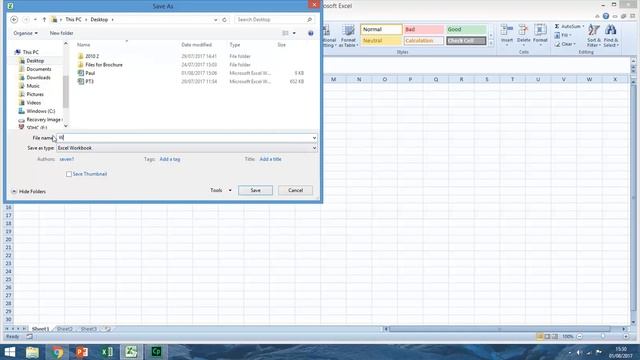Click the speaker volume icon in system tray
This screenshot has width=640, height=360.
click(x=579, y=352)
